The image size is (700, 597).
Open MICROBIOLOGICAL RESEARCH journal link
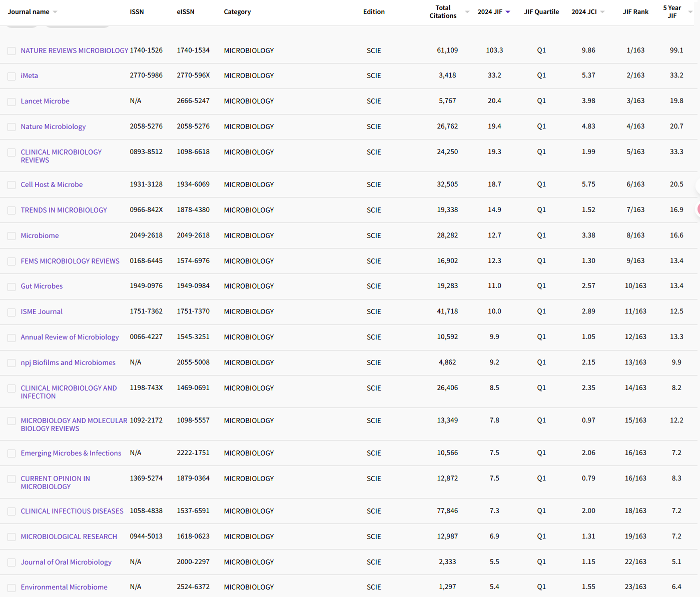pos(69,536)
